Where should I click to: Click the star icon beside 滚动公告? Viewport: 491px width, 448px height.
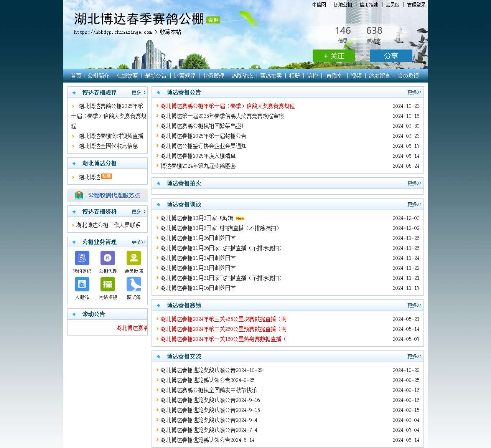74,314
